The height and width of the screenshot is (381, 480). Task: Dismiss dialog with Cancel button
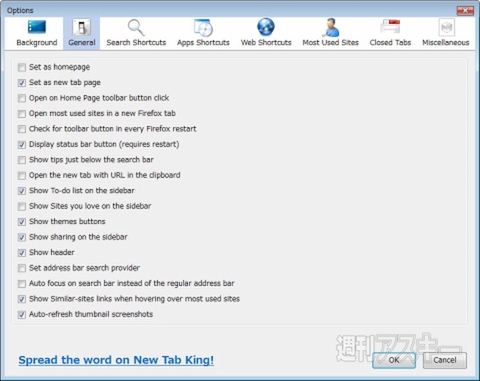pos(445,360)
